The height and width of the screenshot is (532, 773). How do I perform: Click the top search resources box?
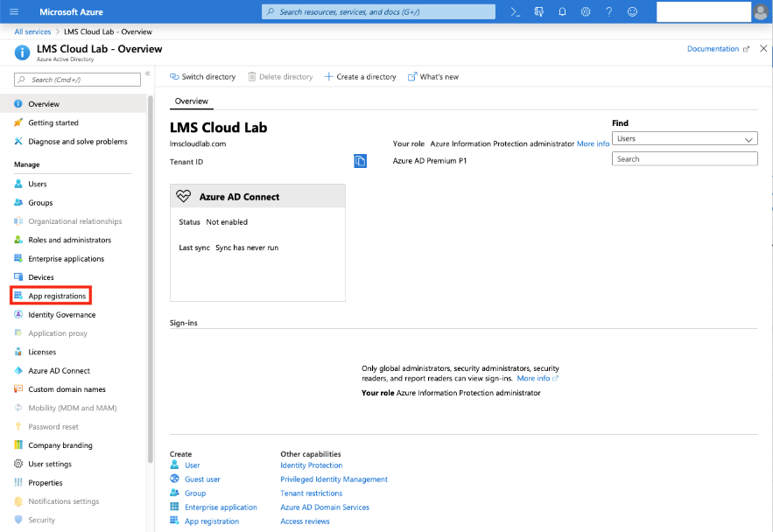coord(378,12)
